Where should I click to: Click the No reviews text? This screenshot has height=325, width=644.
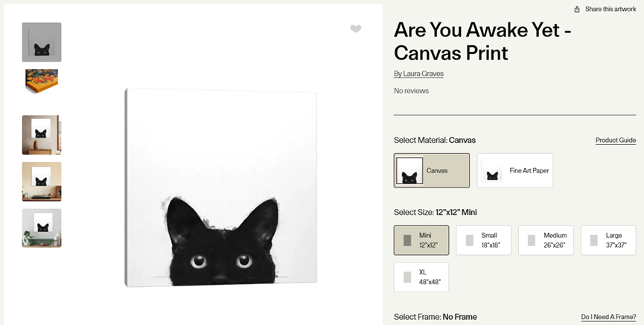pyautogui.click(x=411, y=91)
